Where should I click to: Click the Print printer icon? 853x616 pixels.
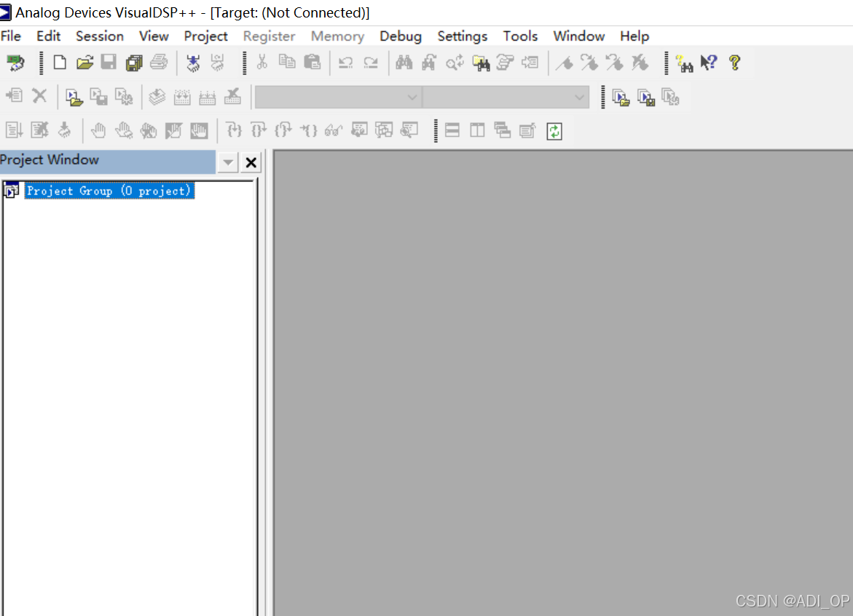pyautogui.click(x=159, y=63)
